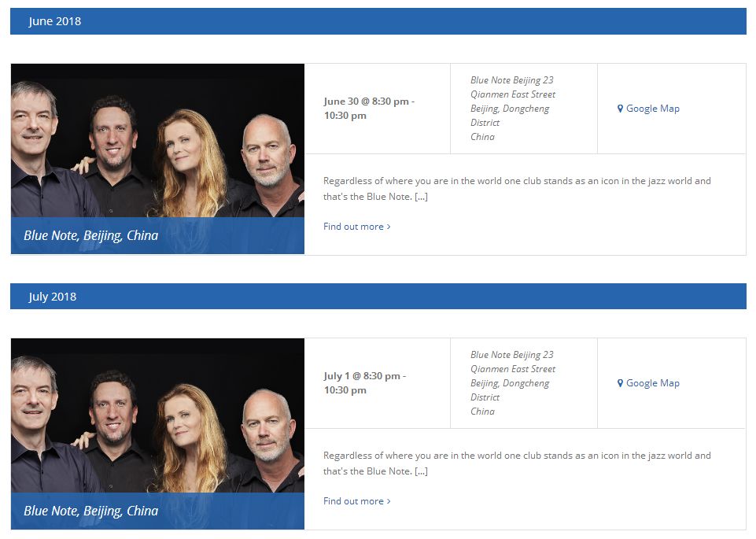Viewport: 756px width, 539px height.
Task: Click Blue Note, Beijing, China caption on July event
Action: (x=91, y=511)
